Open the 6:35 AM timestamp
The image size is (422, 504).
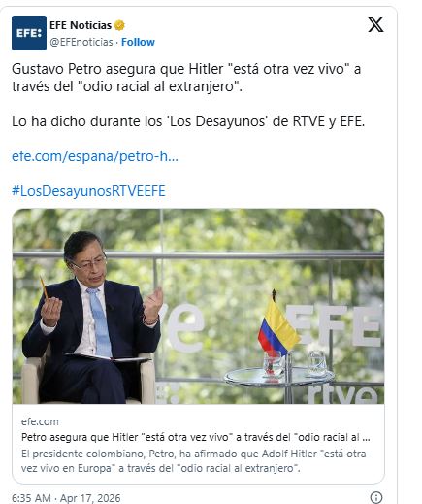click(x=31, y=498)
